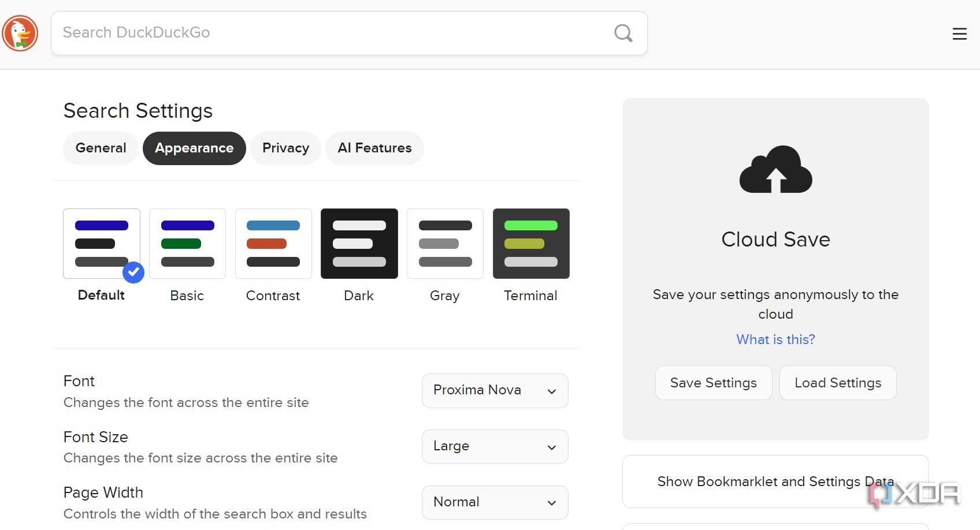Click the Default theme label text
This screenshot has height=530, width=980.
coord(101,295)
